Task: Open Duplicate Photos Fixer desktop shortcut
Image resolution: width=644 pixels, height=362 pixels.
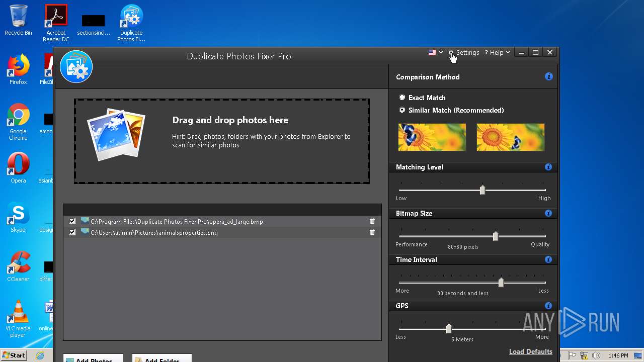Action: pyautogui.click(x=131, y=23)
